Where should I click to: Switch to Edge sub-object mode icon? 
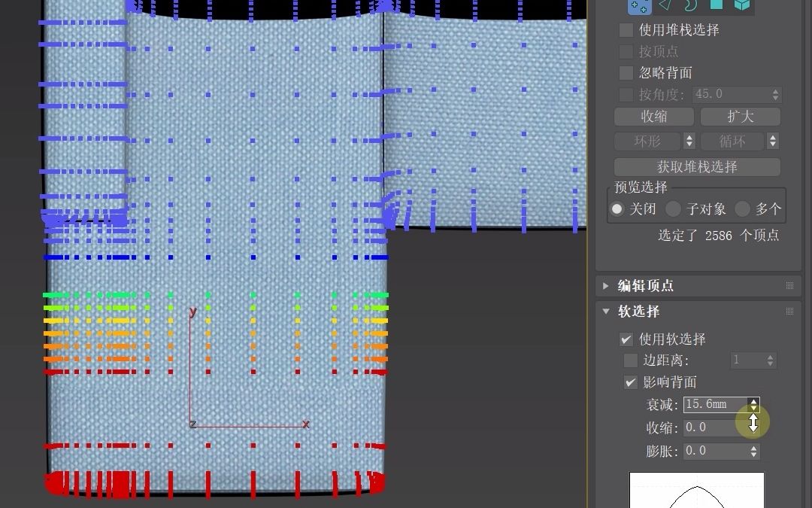tap(665, 7)
